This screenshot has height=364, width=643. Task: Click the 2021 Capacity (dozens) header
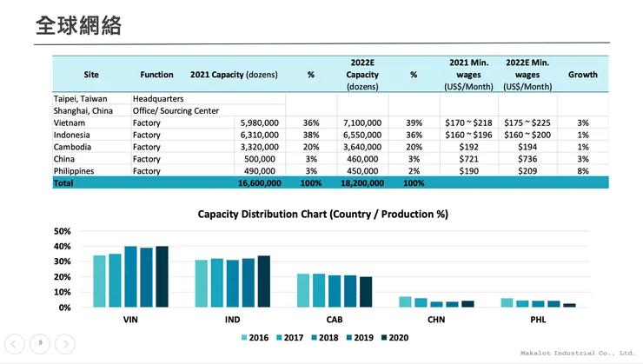click(234, 75)
